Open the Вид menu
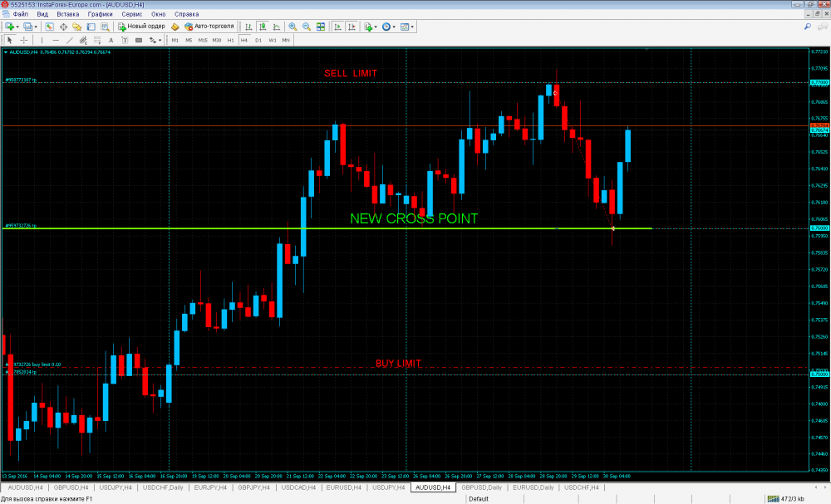Image resolution: width=831 pixels, height=504 pixels. (x=42, y=14)
